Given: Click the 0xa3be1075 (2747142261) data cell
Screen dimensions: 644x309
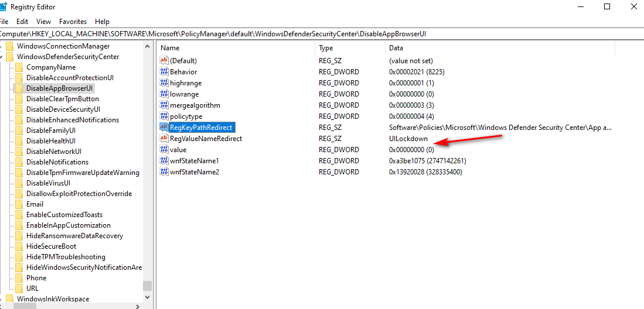Looking at the screenshot, I should [x=428, y=160].
